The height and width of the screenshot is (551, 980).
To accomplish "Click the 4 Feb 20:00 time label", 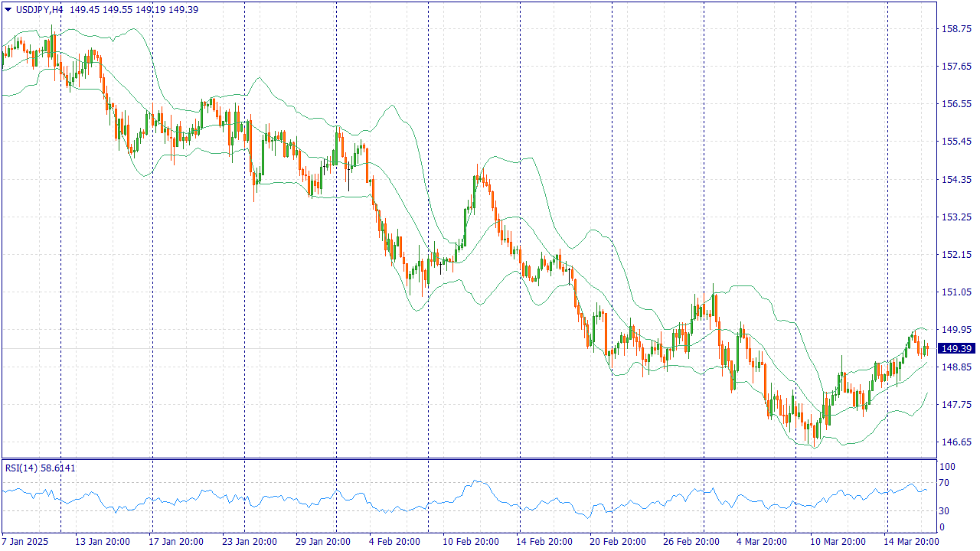I will pos(395,542).
